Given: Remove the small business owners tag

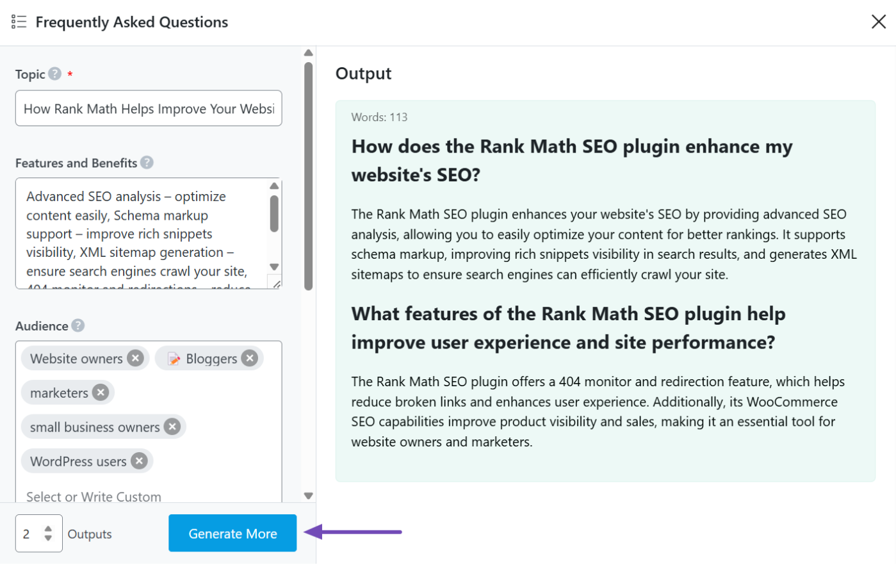Looking at the screenshot, I should (x=172, y=427).
